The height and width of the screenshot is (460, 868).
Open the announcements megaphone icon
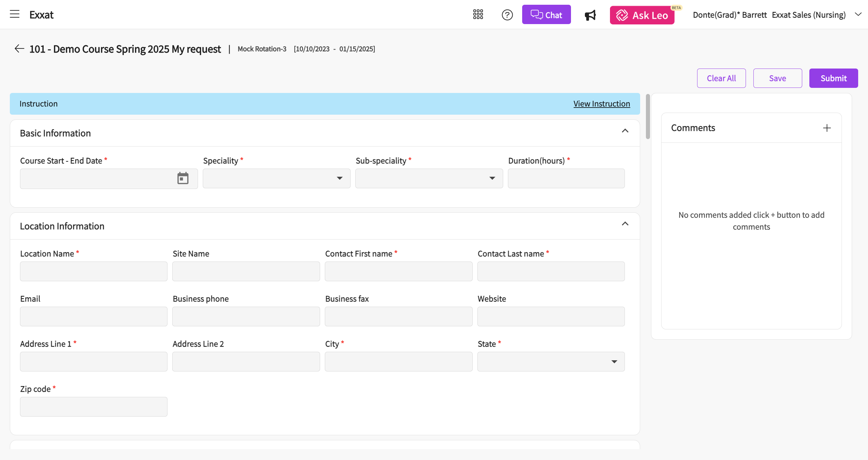pyautogui.click(x=590, y=15)
